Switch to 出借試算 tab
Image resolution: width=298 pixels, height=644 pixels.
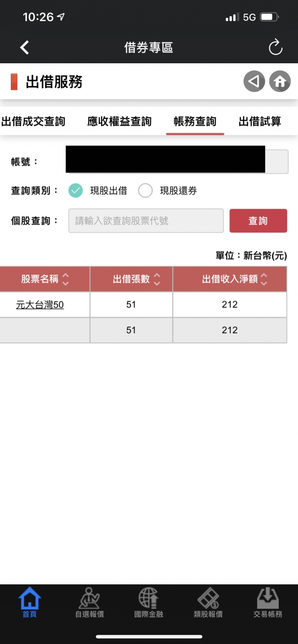pyautogui.click(x=260, y=122)
